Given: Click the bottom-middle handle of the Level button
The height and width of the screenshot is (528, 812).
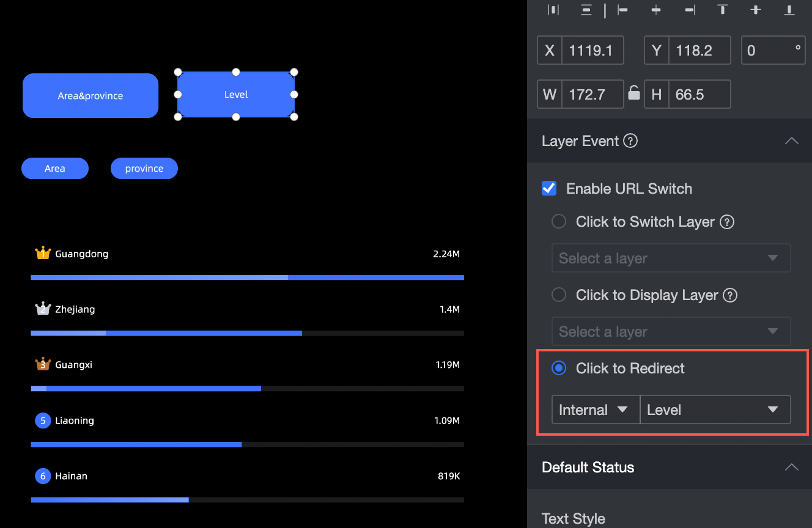Looking at the screenshot, I should pos(236,117).
